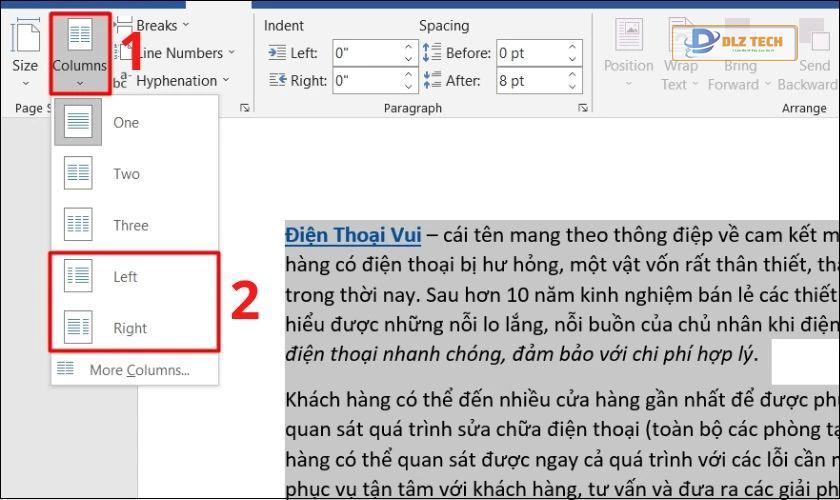Increase the Spacing After value
Image resolution: width=840 pixels, height=500 pixels.
tap(573, 74)
